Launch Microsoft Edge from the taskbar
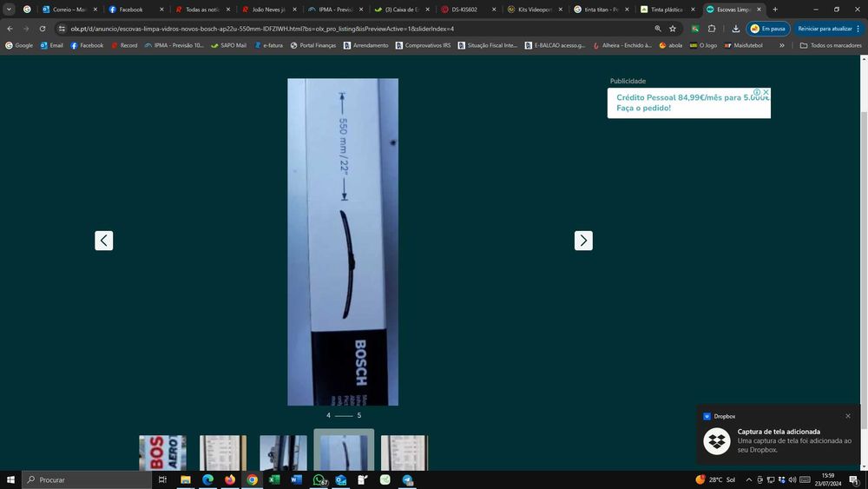868x489 pixels. click(x=207, y=479)
